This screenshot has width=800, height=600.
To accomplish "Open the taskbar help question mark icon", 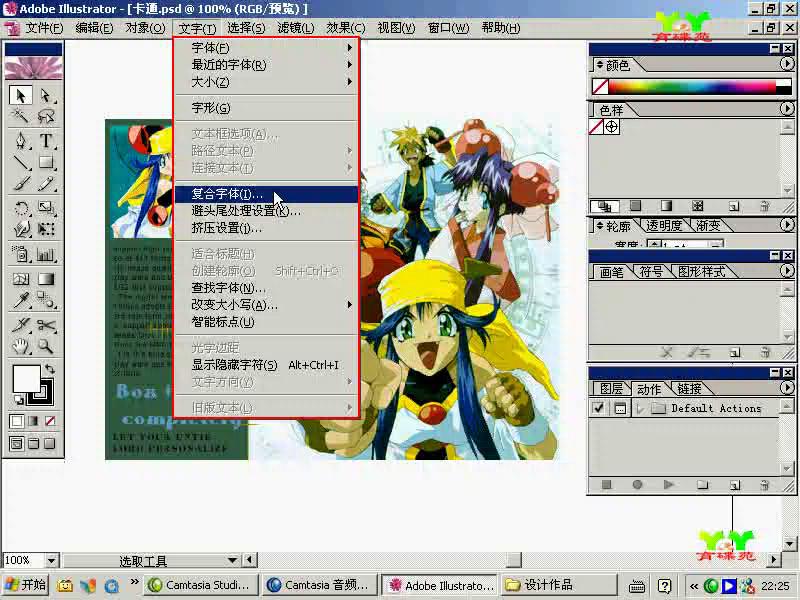I will coord(665,586).
